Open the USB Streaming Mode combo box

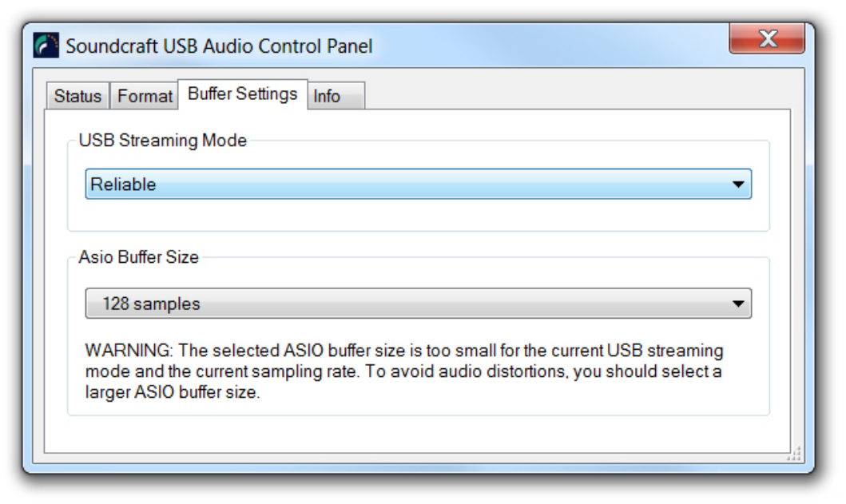(x=418, y=185)
